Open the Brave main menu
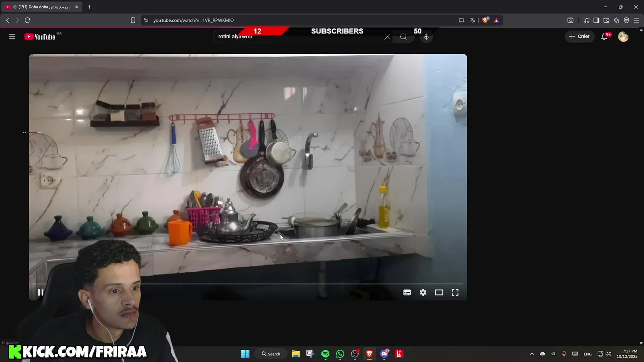 point(637,20)
